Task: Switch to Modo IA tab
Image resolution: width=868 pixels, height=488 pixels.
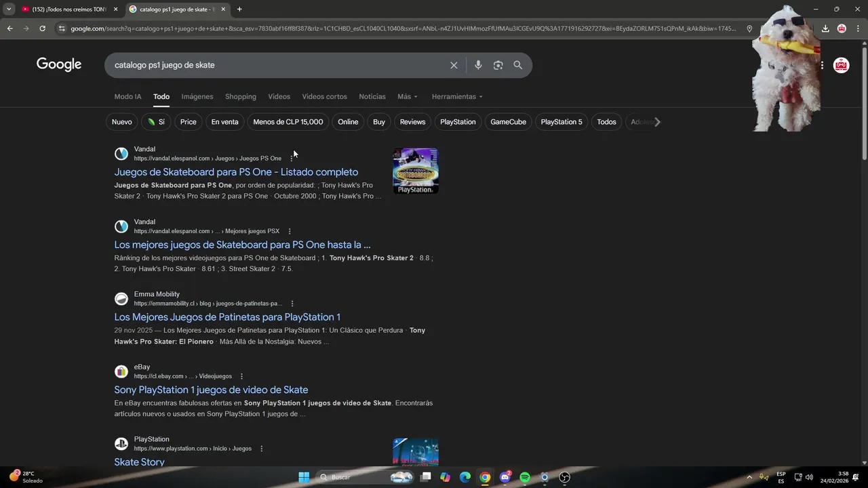Action: [x=127, y=96]
